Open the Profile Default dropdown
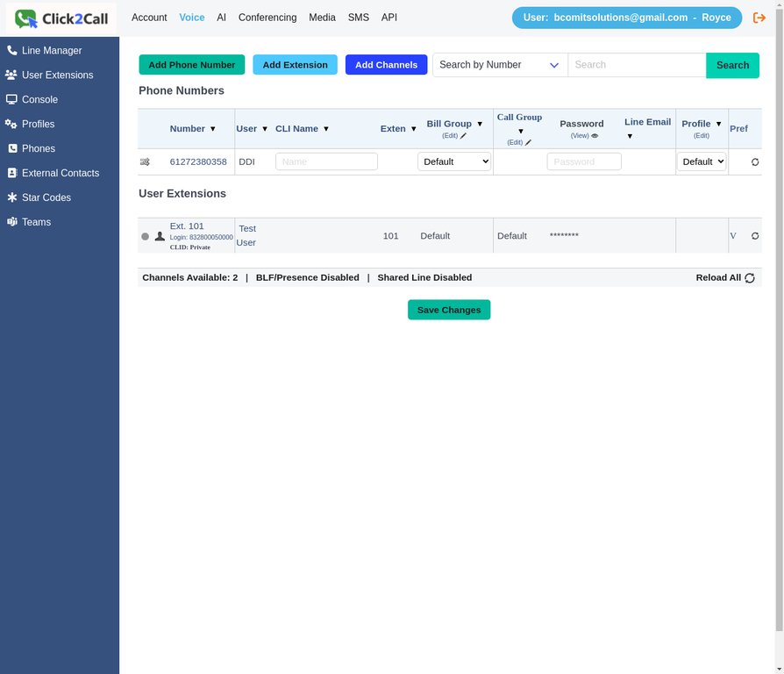 pos(702,161)
